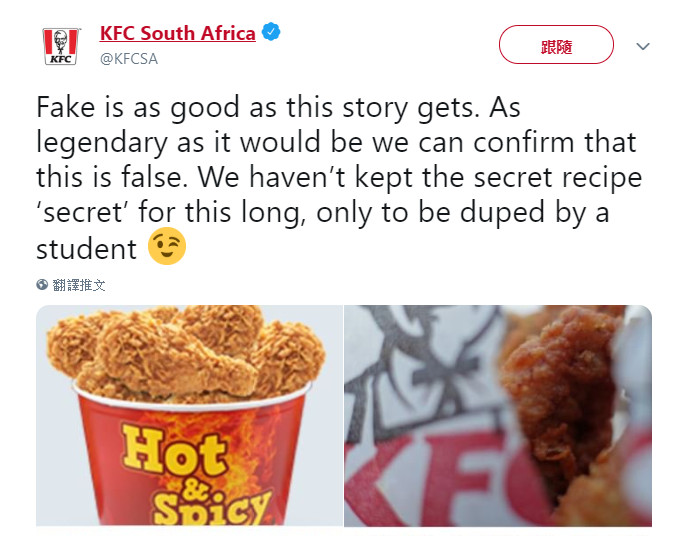Click the KFC profile avatar logo
689x536 pixels.
(61, 46)
